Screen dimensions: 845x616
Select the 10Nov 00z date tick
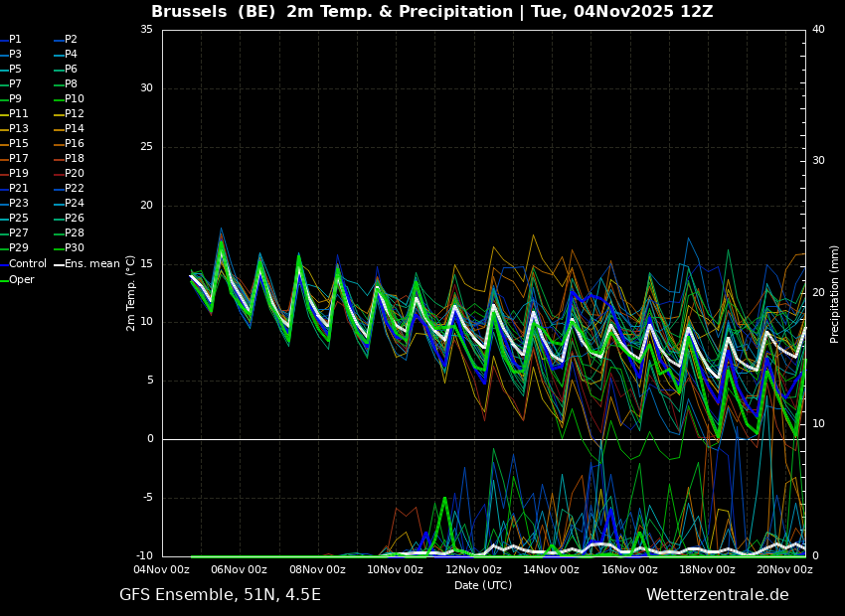coord(395,570)
